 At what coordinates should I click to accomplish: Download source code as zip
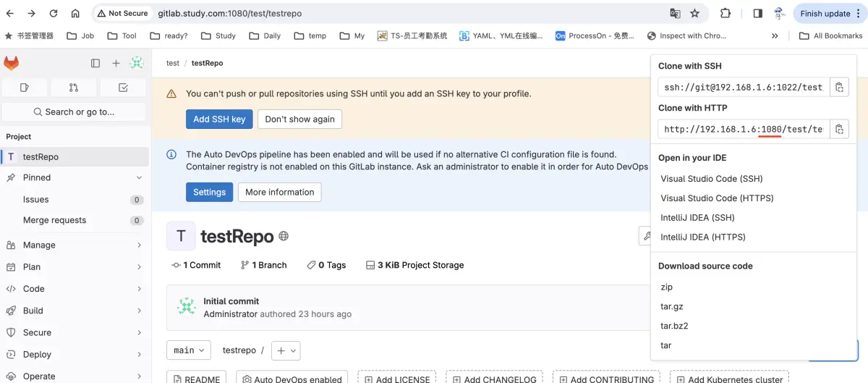pos(666,287)
